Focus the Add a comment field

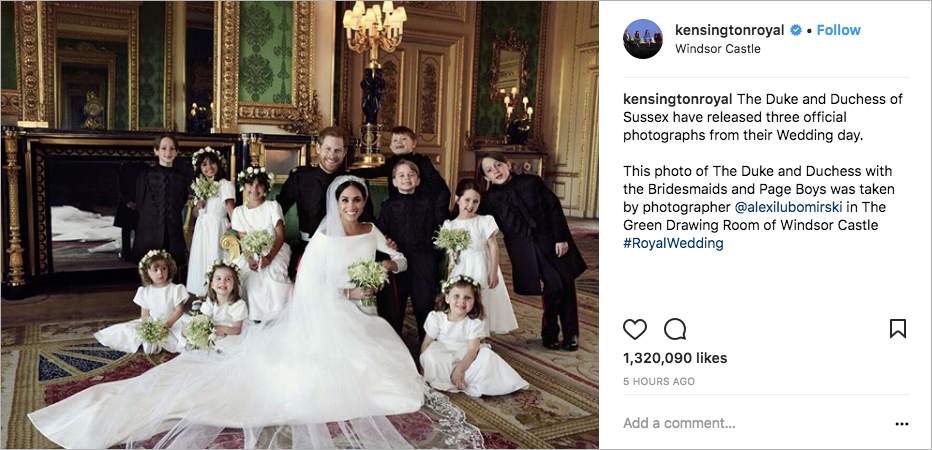tap(755, 423)
